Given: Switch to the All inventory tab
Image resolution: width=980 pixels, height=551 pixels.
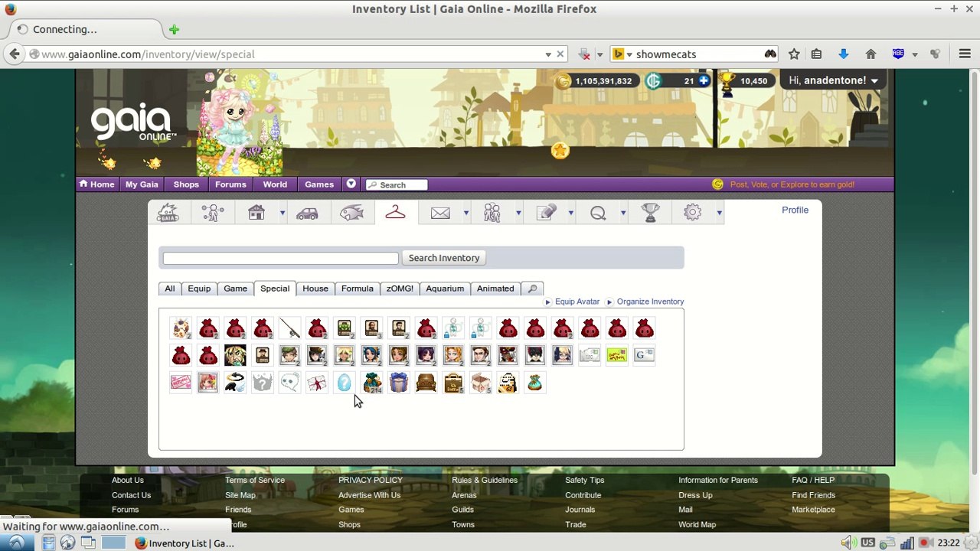Looking at the screenshot, I should pyautogui.click(x=169, y=289).
